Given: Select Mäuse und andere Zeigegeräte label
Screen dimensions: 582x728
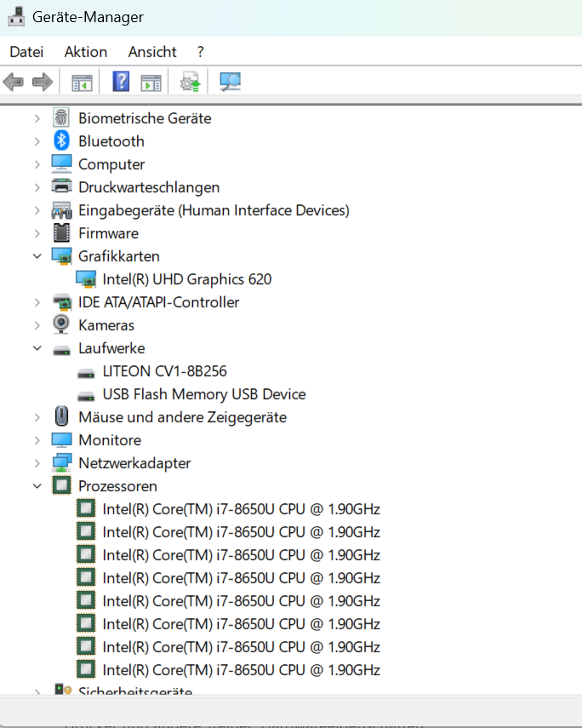Looking at the screenshot, I should [x=182, y=417].
